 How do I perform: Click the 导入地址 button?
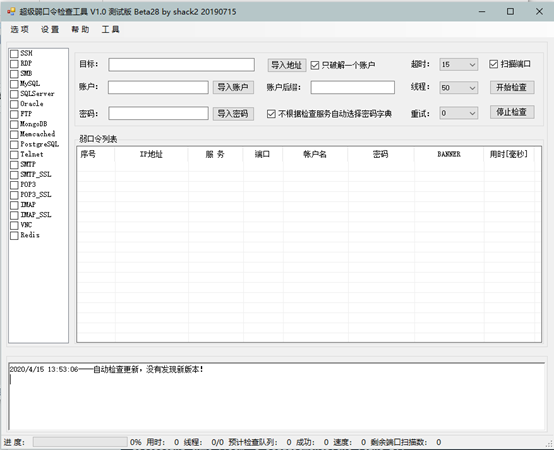(x=287, y=65)
